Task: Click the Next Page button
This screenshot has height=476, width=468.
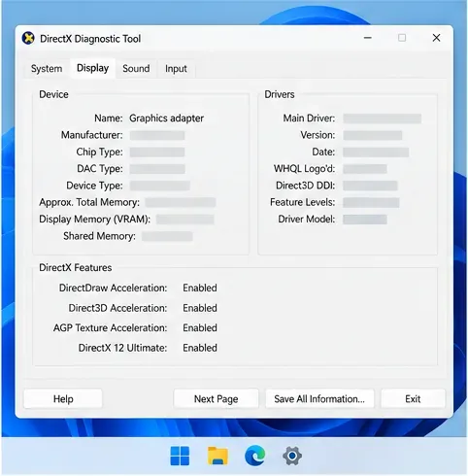Action: [x=216, y=398]
